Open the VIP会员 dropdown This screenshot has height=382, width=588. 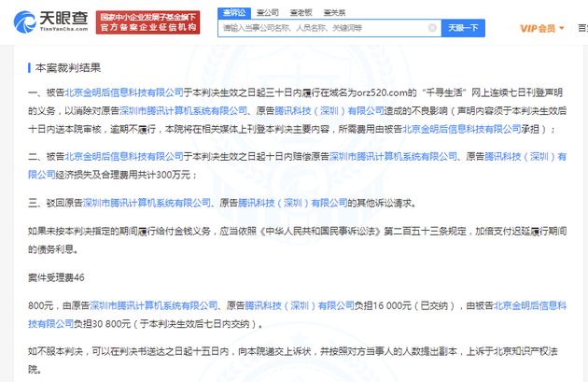[540, 28]
